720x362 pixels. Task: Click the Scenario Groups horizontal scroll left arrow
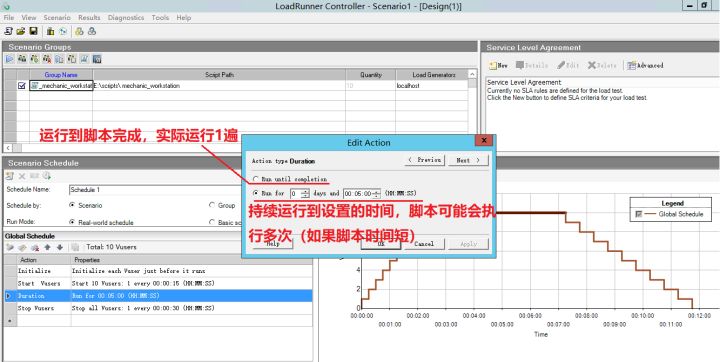(x=8, y=147)
